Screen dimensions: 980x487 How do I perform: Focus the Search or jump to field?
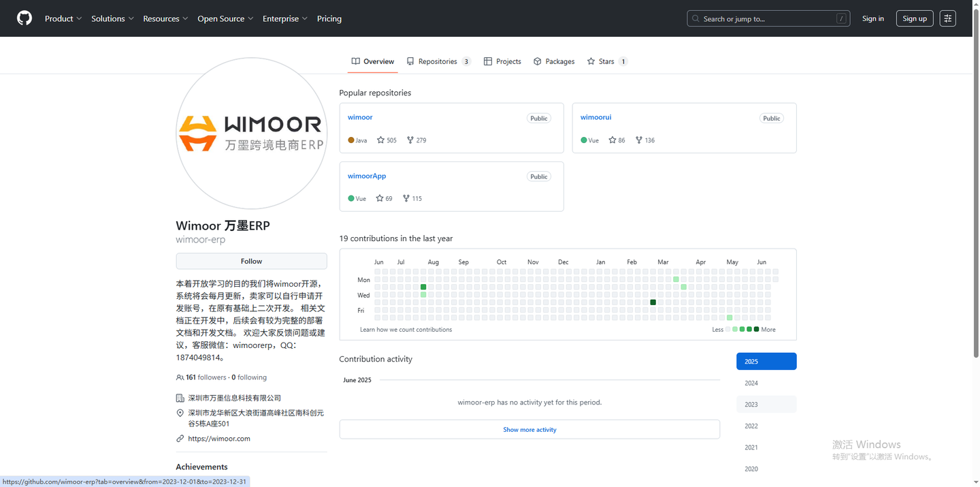(x=769, y=18)
